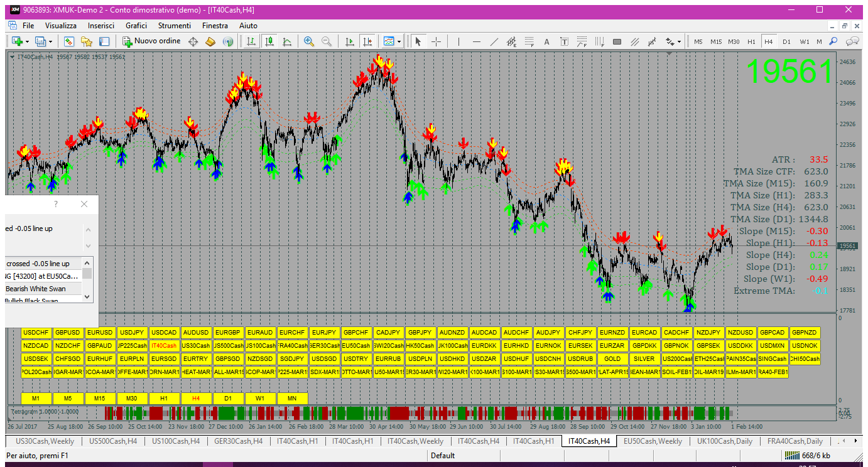Select the Bearish White Swan alert row
868x467 pixels.
click(43, 289)
